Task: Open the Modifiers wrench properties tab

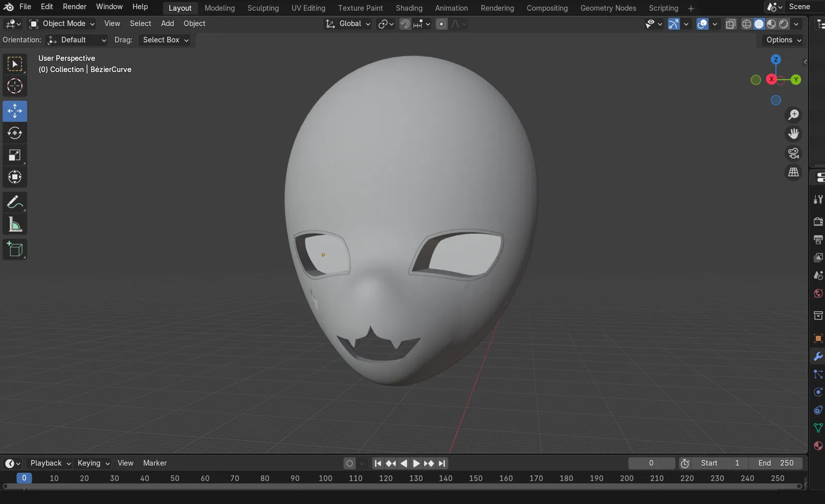Action: click(818, 357)
